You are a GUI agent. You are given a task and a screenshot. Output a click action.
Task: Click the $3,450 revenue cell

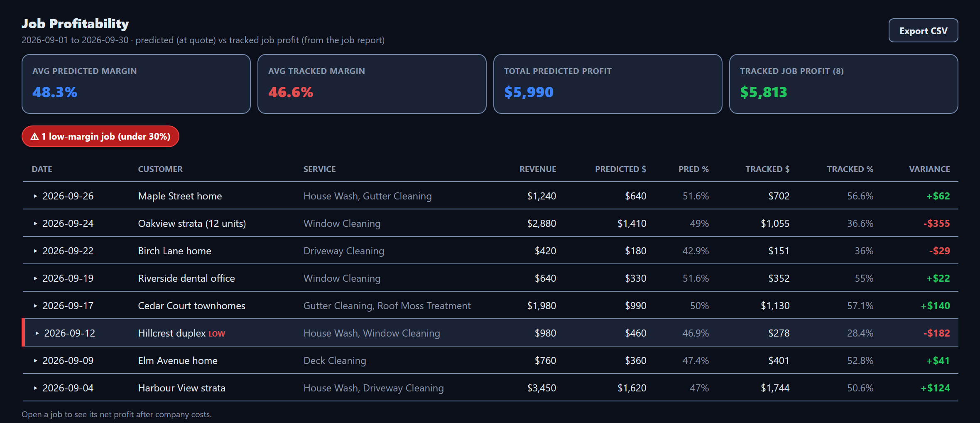click(541, 388)
